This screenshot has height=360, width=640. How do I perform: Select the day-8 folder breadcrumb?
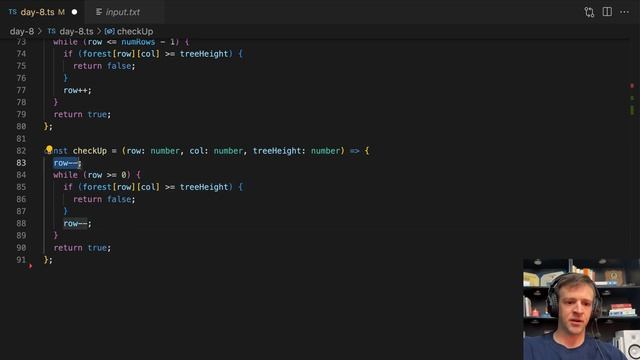pyautogui.click(x=22, y=31)
